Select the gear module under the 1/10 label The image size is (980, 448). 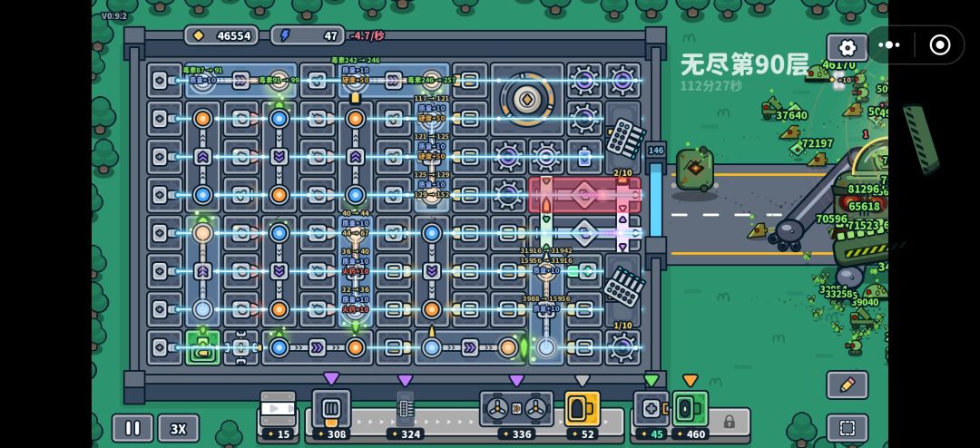(x=622, y=348)
